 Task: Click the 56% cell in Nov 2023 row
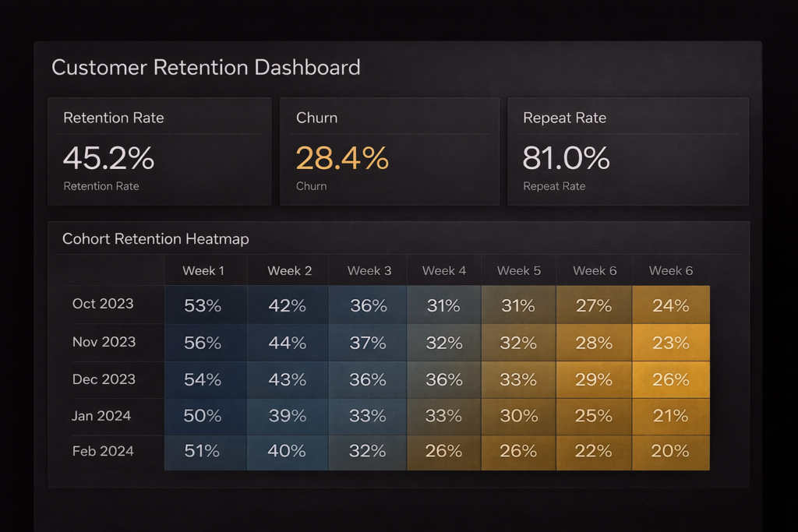[203, 343]
